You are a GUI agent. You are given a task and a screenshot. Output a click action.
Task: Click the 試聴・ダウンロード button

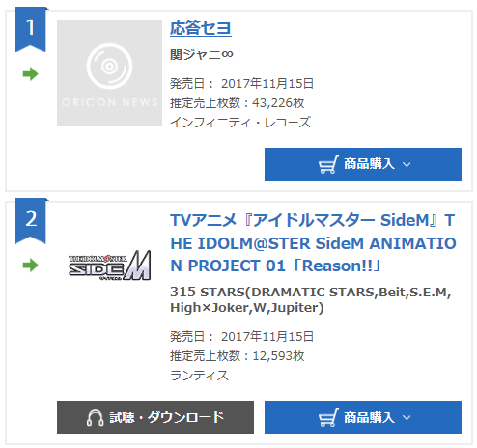(155, 417)
